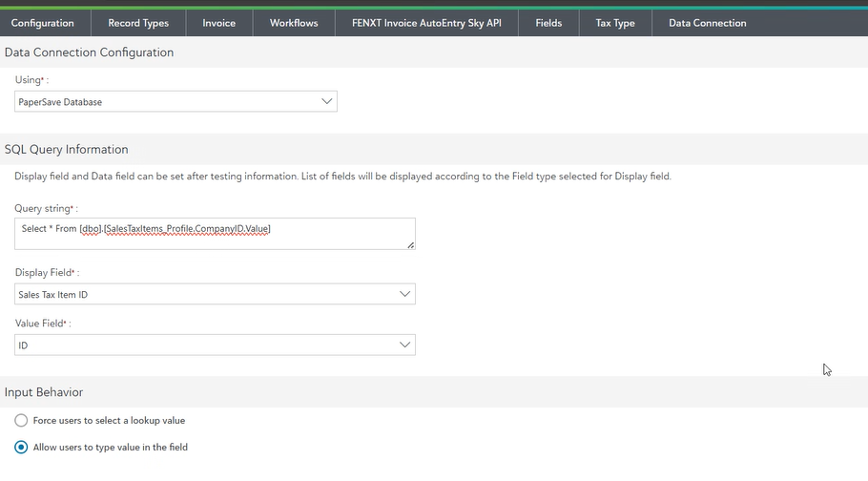This screenshot has width=868, height=481.
Task: Click inside the Query string text area
Action: pyautogui.click(x=215, y=233)
